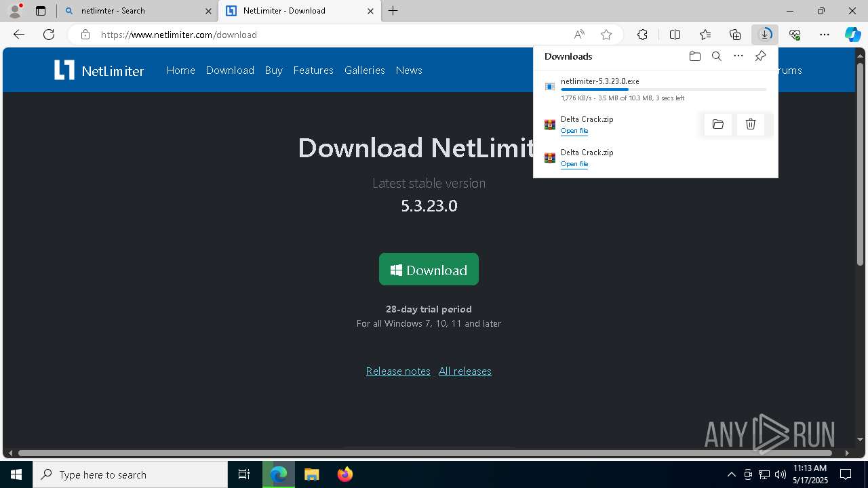Open the volume tray icon
The width and height of the screenshot is (868, 488).
point(780,474)
